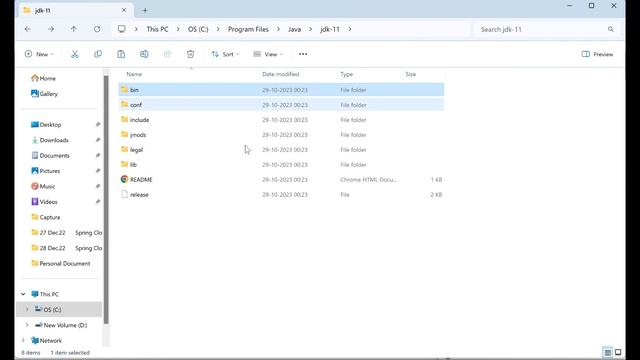Screen dimensions: 640x360
Task: Open Videos in quick access
Action: (x=44, y=202)
